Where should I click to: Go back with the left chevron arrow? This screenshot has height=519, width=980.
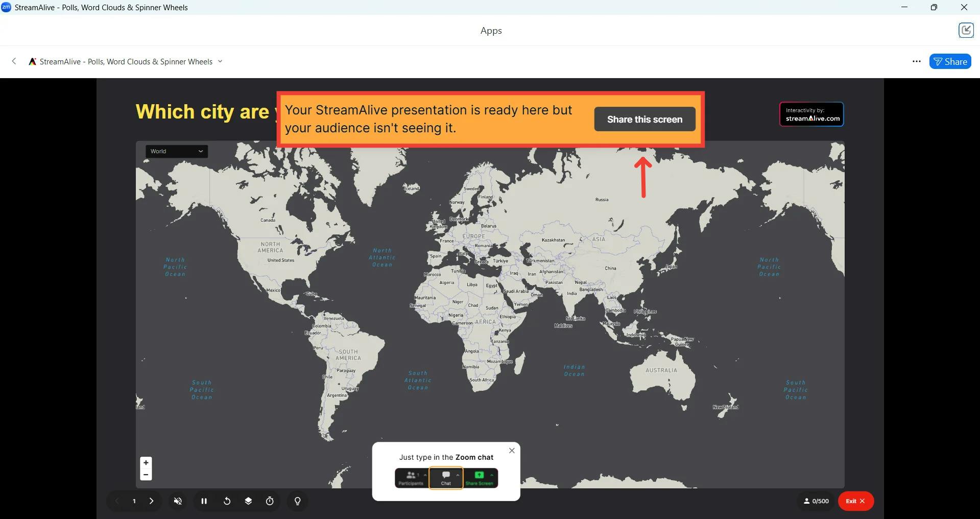(x=14, y=61)
